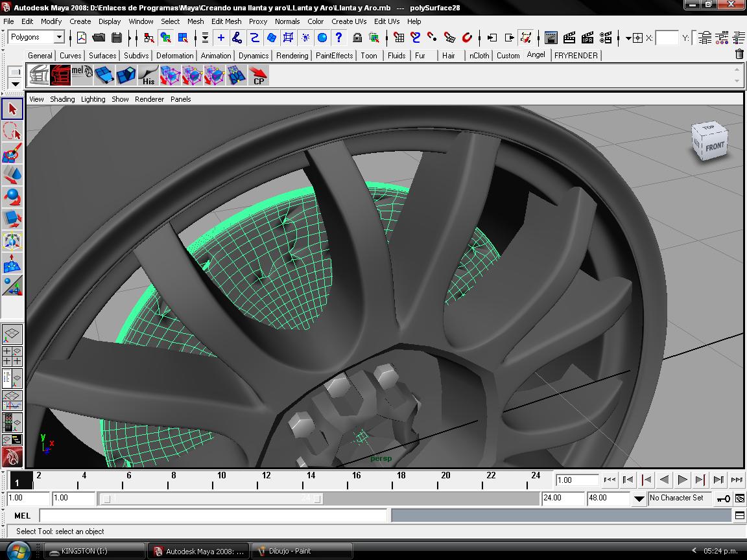Viewport: 747px width, 560px height.
Task: Click the FRONT face of view cube
Action: (x=715, y=146)
